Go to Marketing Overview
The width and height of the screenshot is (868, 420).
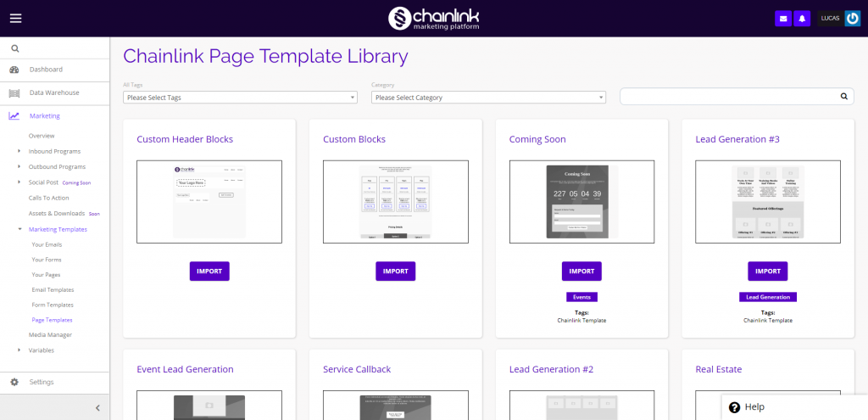click(x=42, y=136)
